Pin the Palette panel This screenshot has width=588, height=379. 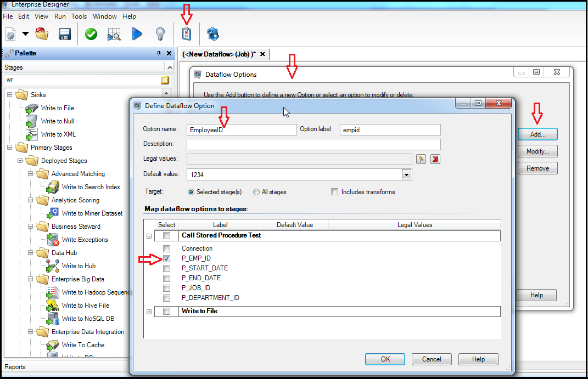coord(159,53)
